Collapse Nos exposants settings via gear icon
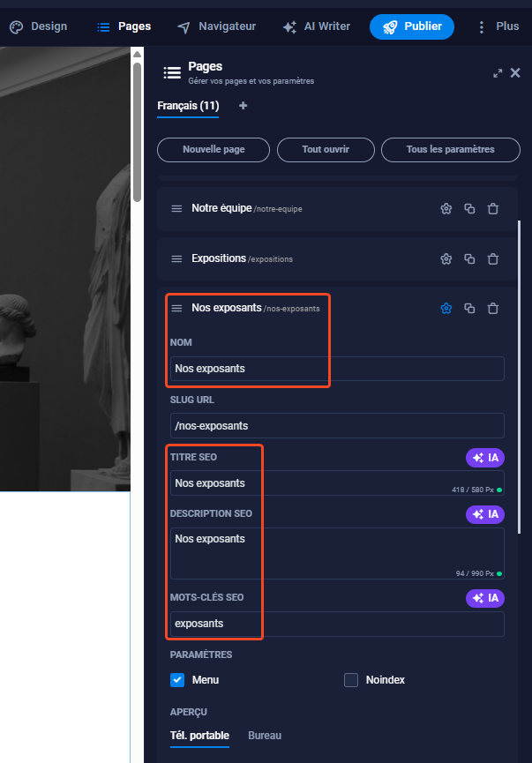532x763 pixels. (446, 308)
